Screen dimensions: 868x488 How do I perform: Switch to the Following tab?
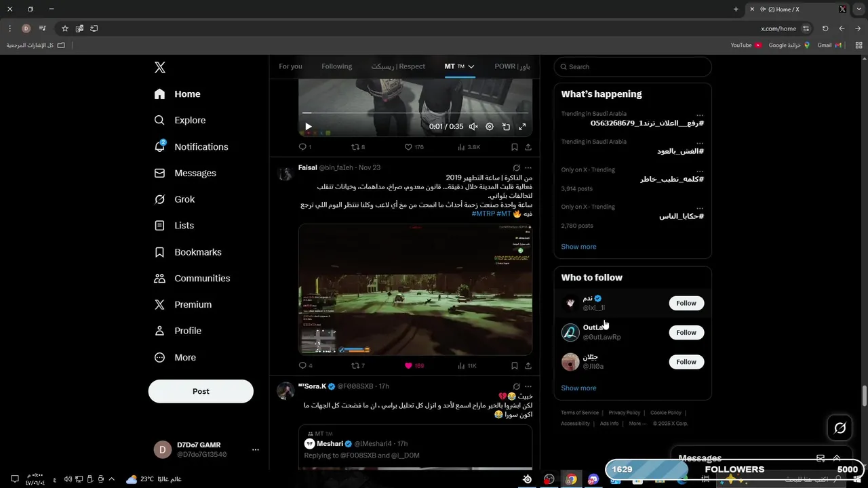click(x=337, y=66)
